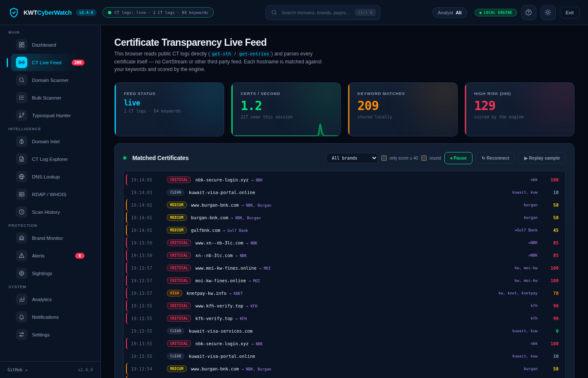Viewport: 588px width, 378px height.
Task: Click the Feed Status live card
Action: tap(169, 109)
